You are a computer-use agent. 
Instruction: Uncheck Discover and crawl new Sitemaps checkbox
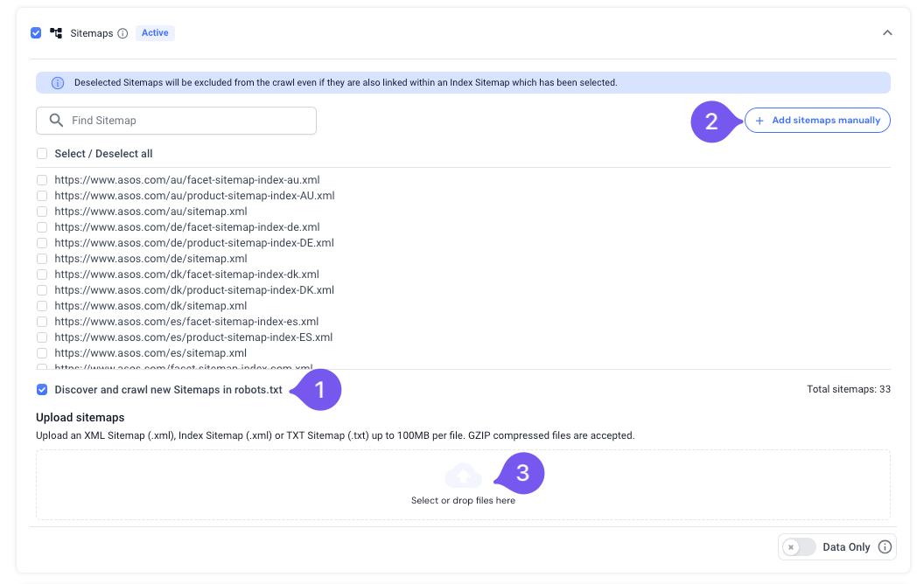pyautogui.click(x=42, y=390)
